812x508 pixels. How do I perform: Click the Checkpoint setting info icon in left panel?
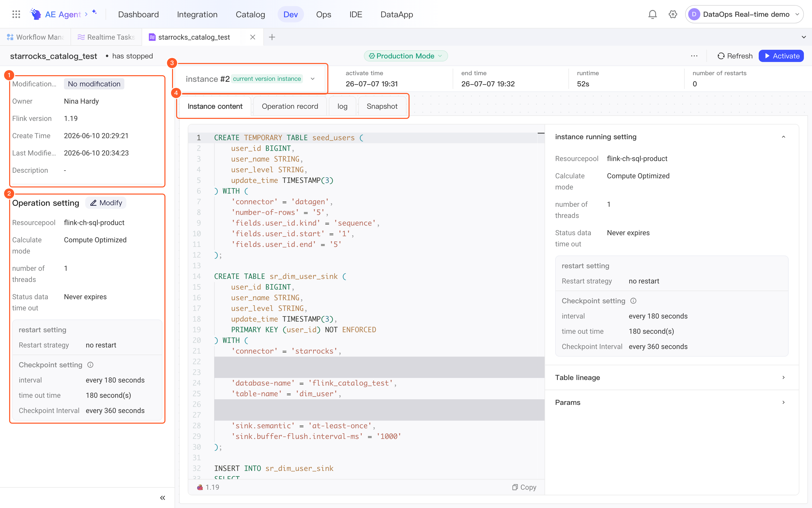click(90, 365)
